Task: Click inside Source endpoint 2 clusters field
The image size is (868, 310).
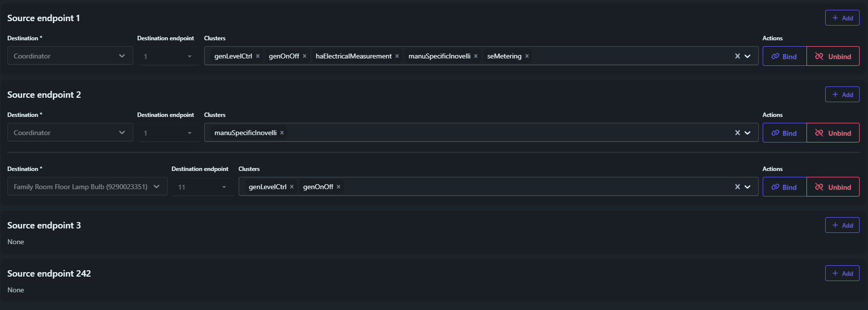Action: [492, 133]
